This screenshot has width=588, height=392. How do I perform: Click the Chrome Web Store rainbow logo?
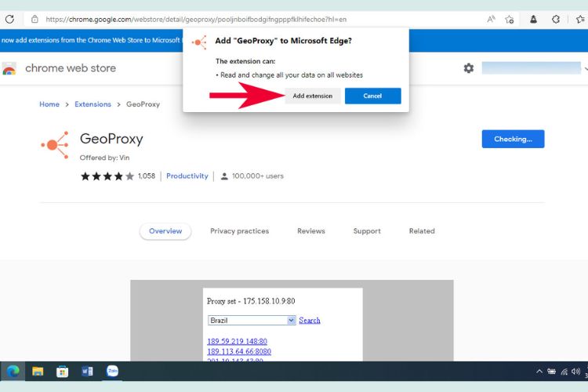[9, 69]
